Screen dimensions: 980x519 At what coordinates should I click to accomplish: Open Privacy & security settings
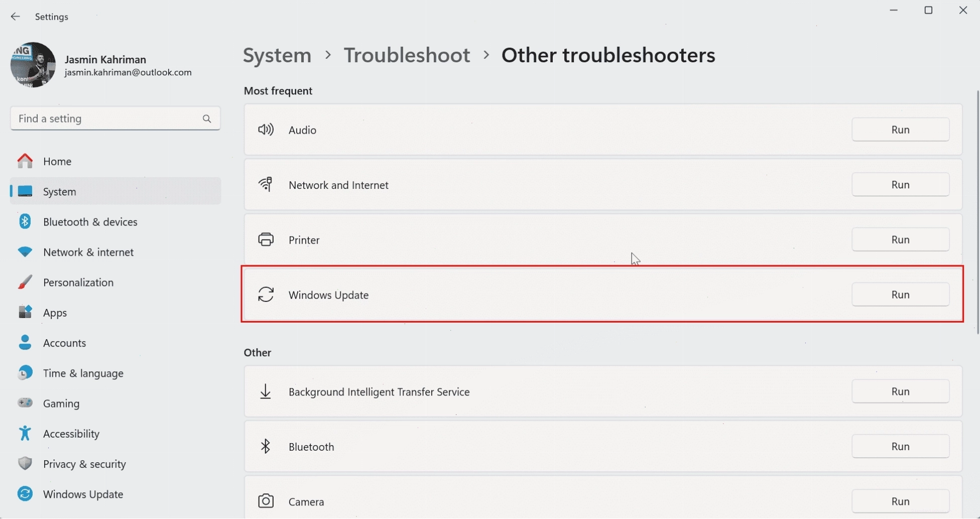115,463
